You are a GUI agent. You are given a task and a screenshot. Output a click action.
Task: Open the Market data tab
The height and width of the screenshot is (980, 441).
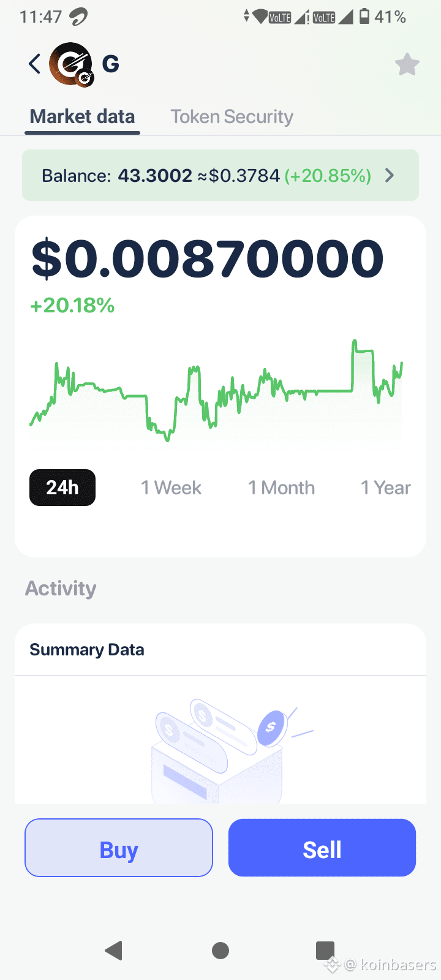[82, 116]
